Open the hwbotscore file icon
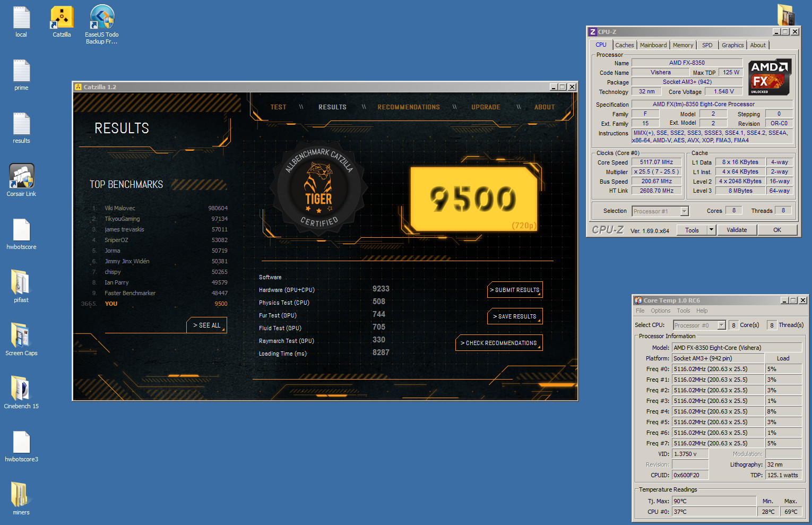Viewport: 812px width, 525px height. coord(21,234)
